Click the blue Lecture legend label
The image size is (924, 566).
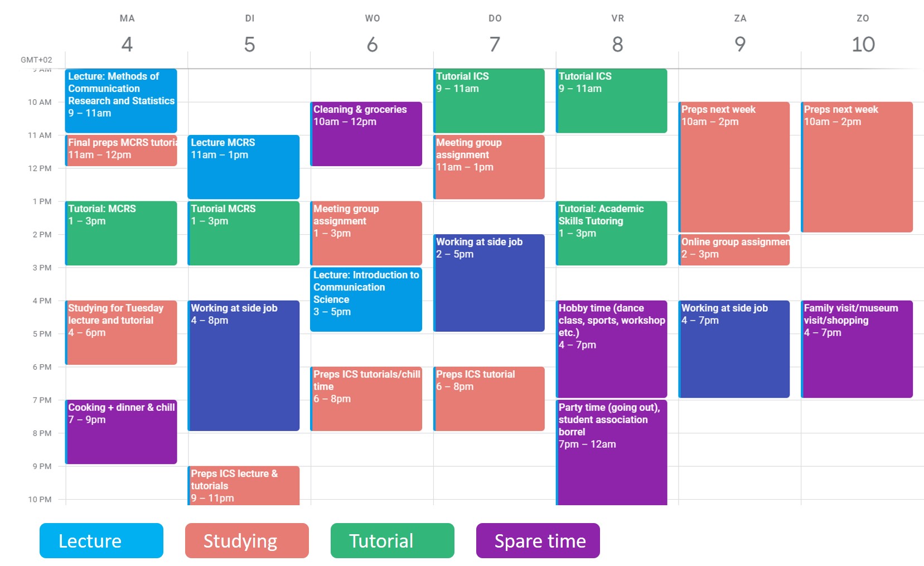[101, 540]
